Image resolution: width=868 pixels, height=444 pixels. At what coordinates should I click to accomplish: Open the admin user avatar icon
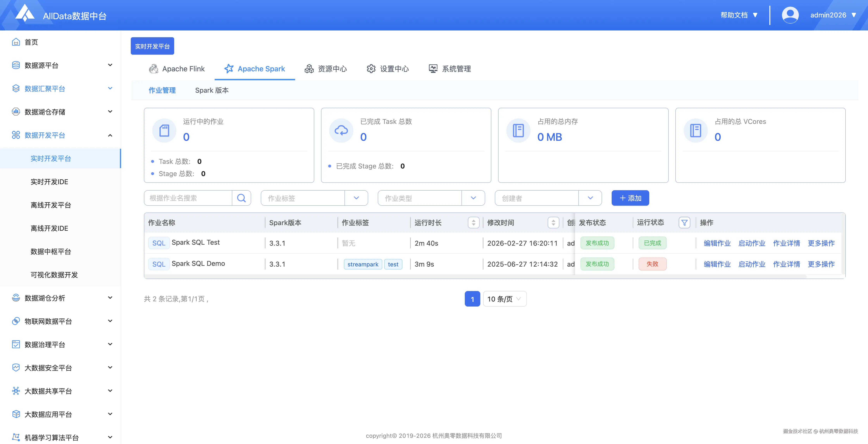(790, 15)
